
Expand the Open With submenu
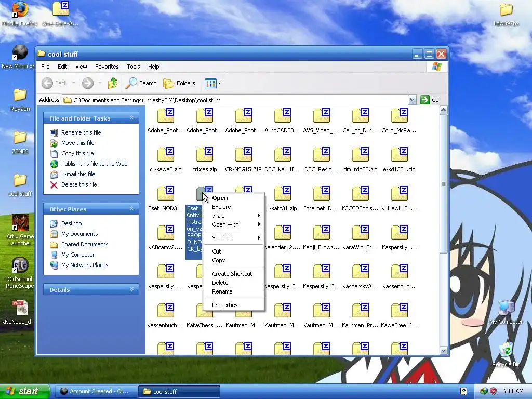[x=233, y=224]
